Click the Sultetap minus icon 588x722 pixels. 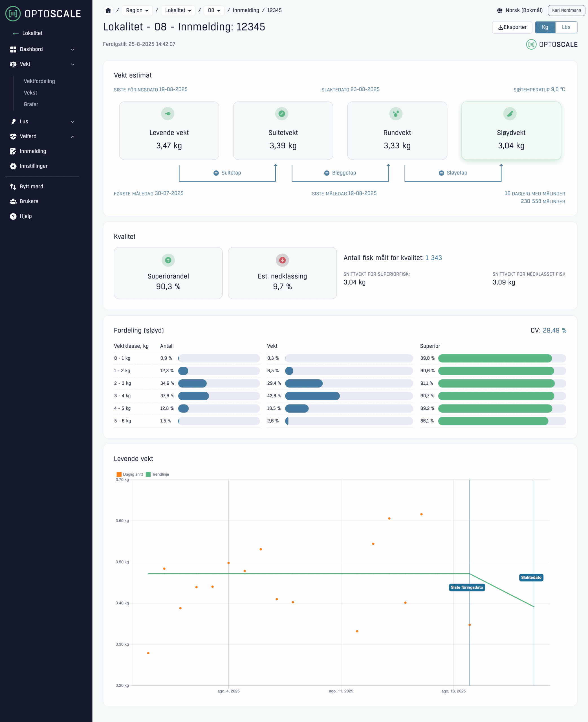(216, 173)
